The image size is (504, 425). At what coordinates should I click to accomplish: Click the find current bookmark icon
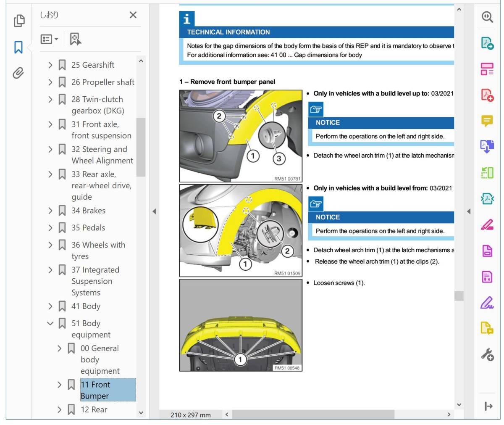pos(75,39)
